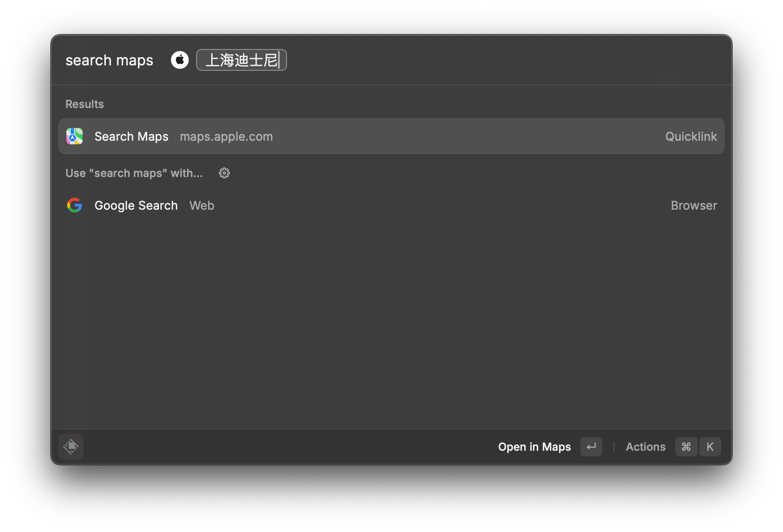Focus the query field containing 上海迪士尼
Viewport: 783px width, 532px height.
[242, 60]
